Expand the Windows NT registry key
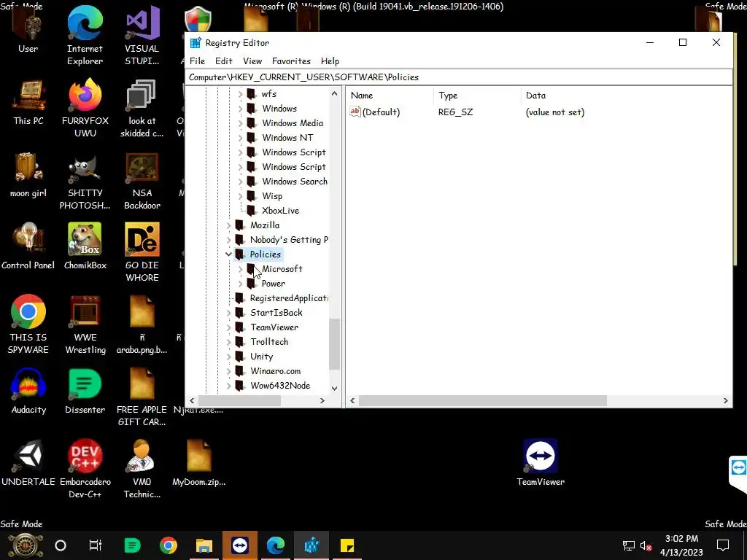The width and height of the screenshot is (747, 560). coord(240,138)
